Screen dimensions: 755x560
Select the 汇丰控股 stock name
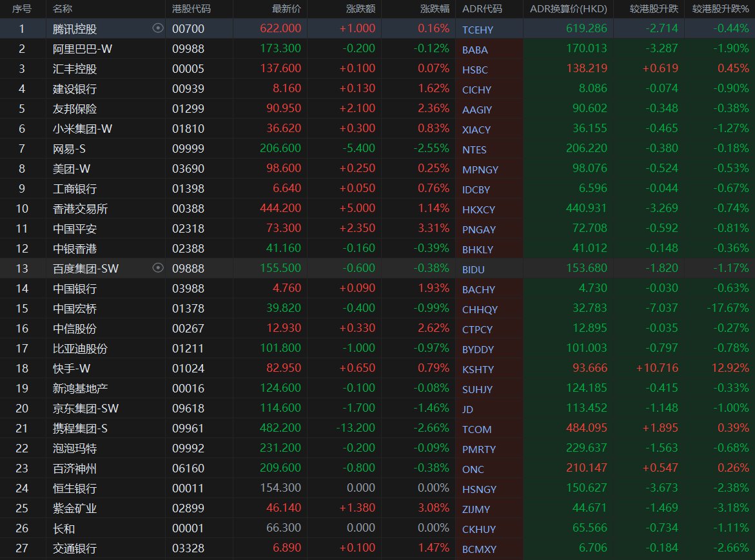click(x=75, y=69)
